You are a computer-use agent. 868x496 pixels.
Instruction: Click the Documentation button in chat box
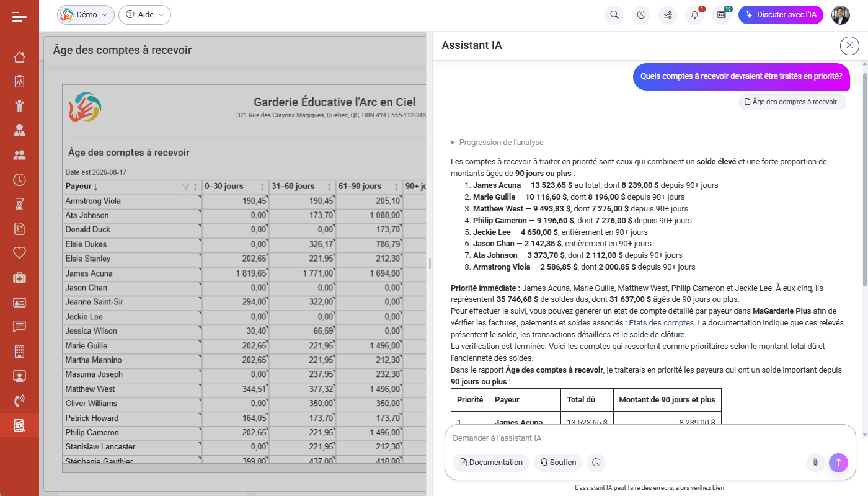pyautogui.click(x=491, y=462)
